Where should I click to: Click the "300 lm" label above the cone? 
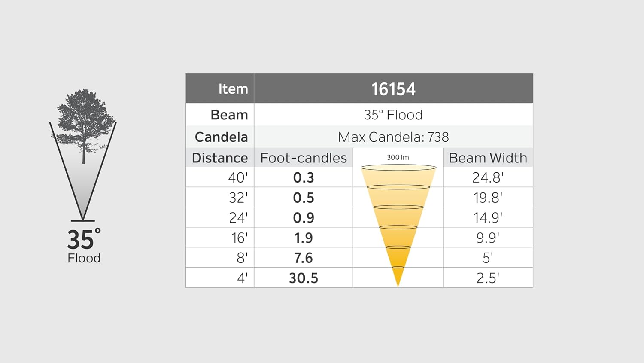tap(398, 157)
